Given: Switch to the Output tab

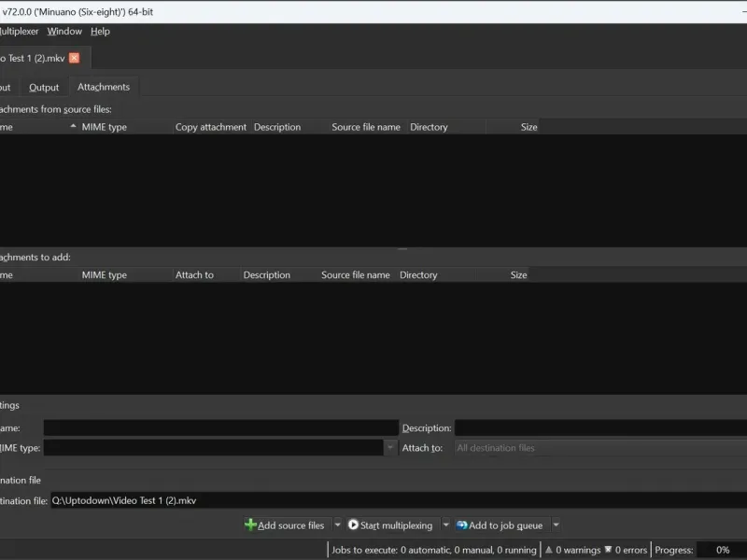Looking at the screenshot, I should coord(44,87).
